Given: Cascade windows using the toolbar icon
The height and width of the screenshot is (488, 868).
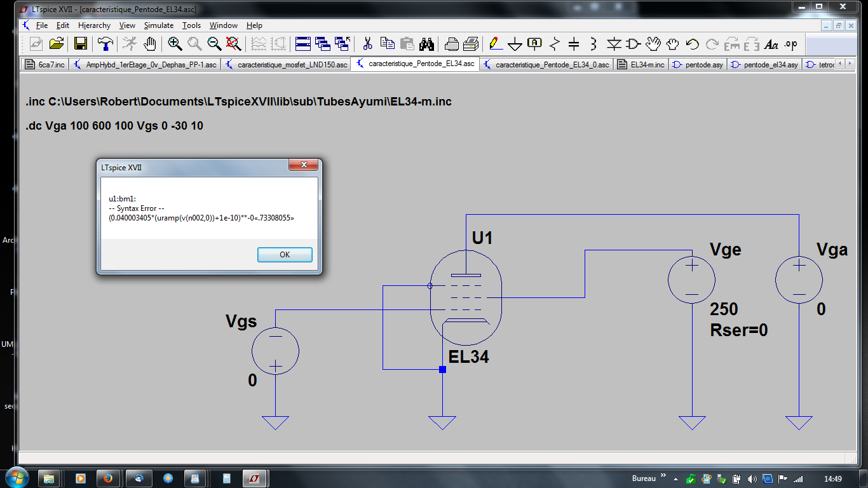Looking at the screenshot, I should click(x=323, y=44).
